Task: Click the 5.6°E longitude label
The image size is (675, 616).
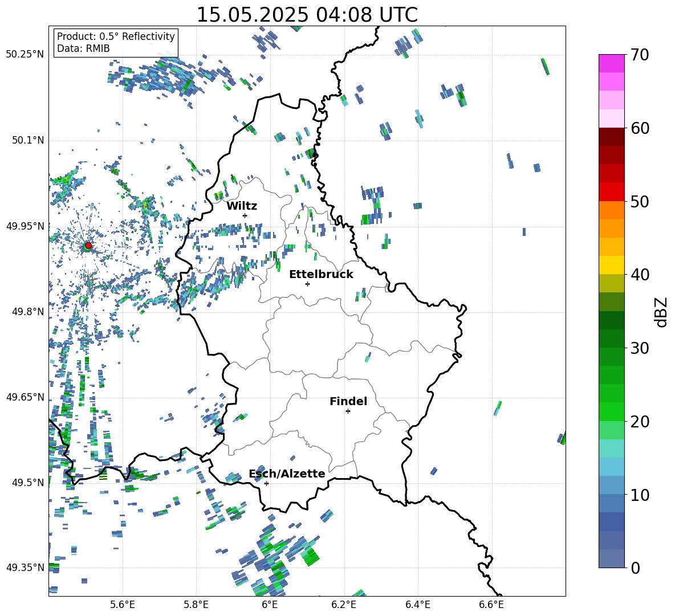Action: pos(122,605)
